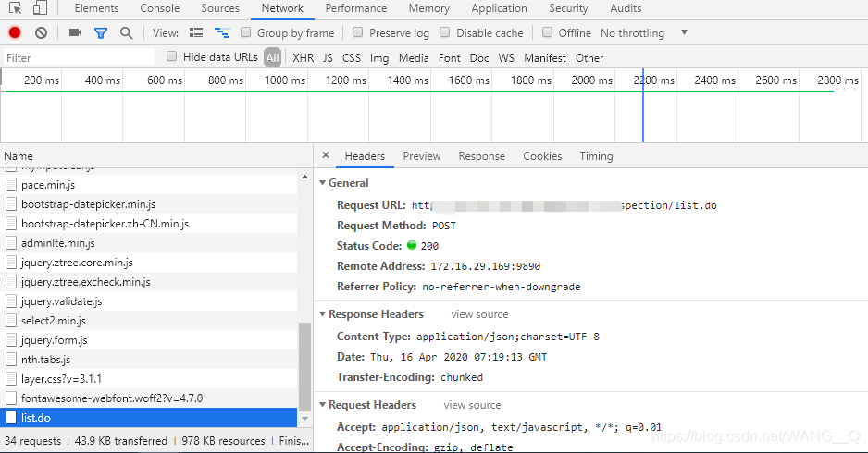Open the Response tab of the request

pos(481,156)
